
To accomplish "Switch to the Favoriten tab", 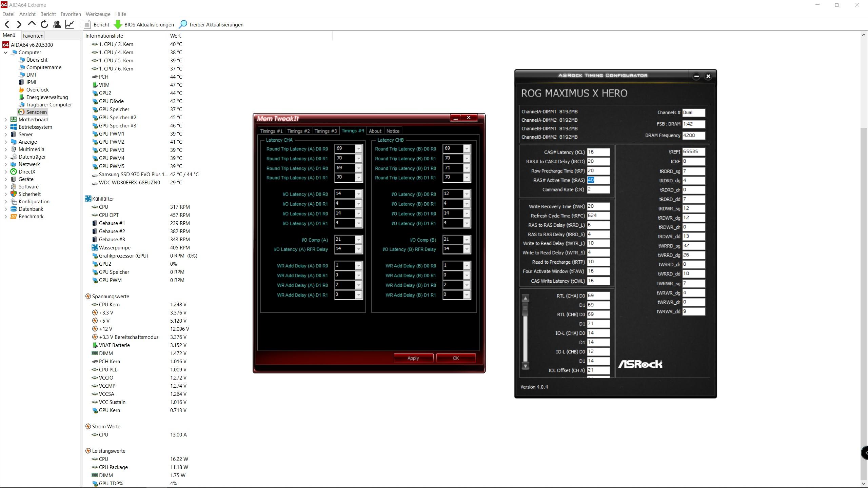I will pyautogui.click(x=33, y=36).
